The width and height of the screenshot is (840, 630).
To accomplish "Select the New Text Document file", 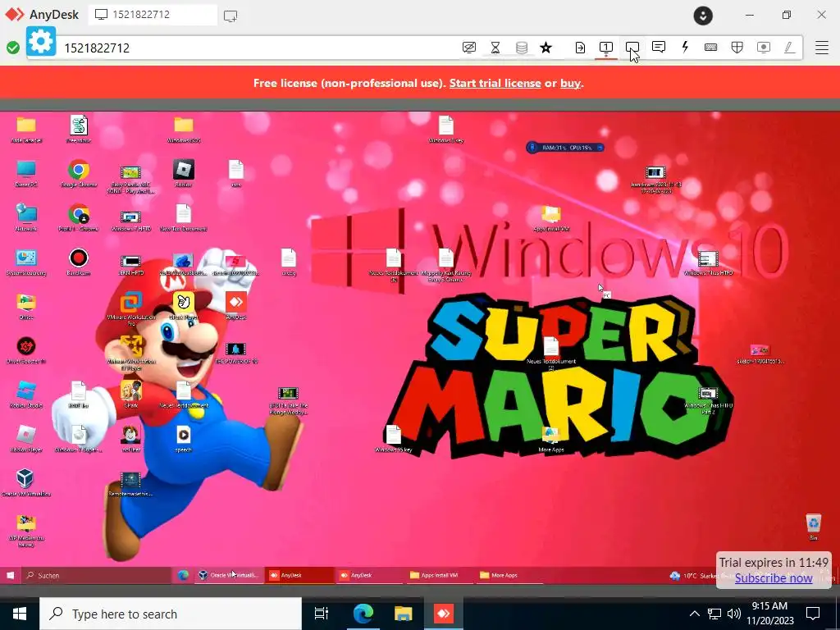I will (x=183, y=217).
